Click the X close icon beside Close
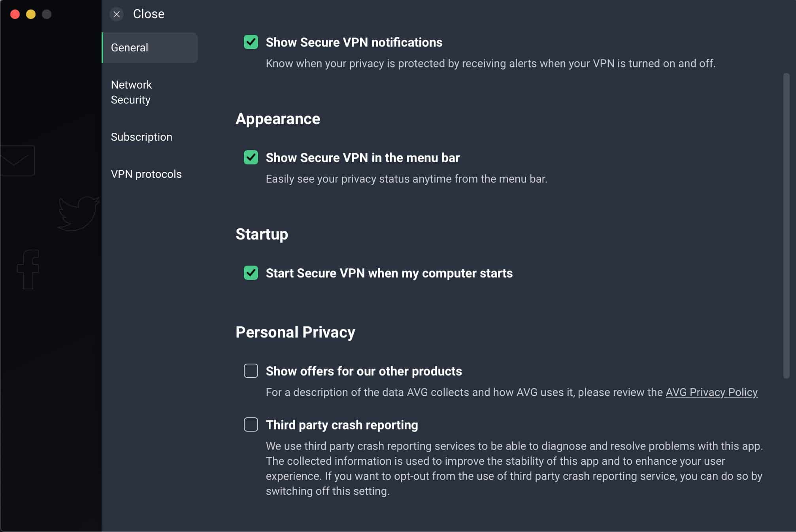This screenshot has width=796, height=532. coord(117,14)
